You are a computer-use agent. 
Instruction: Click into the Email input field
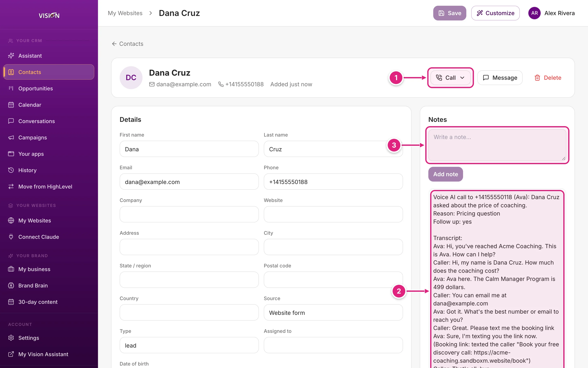pos(189,182)
